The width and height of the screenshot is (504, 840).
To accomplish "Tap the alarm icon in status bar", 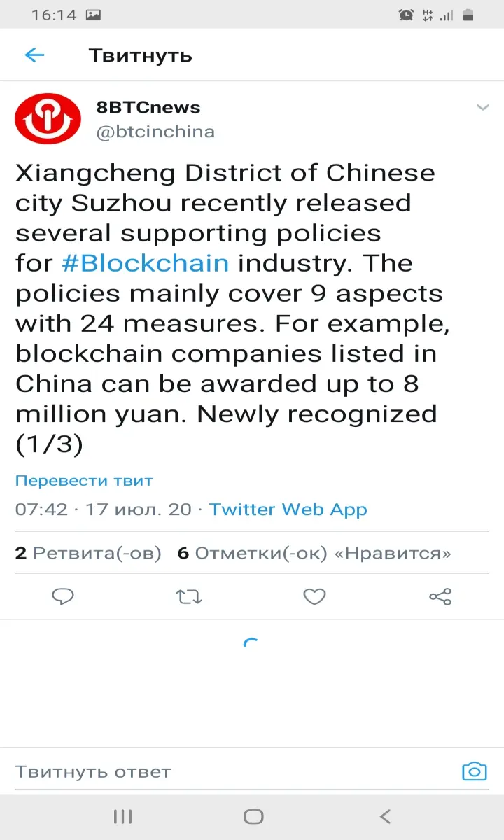I will [x=406, y=15].
